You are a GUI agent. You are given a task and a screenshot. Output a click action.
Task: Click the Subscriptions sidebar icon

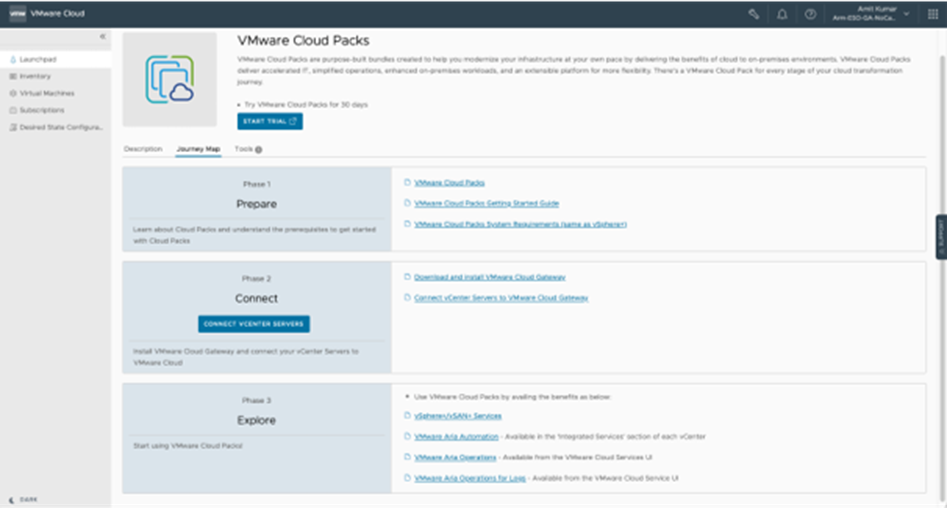click(13, 110)
